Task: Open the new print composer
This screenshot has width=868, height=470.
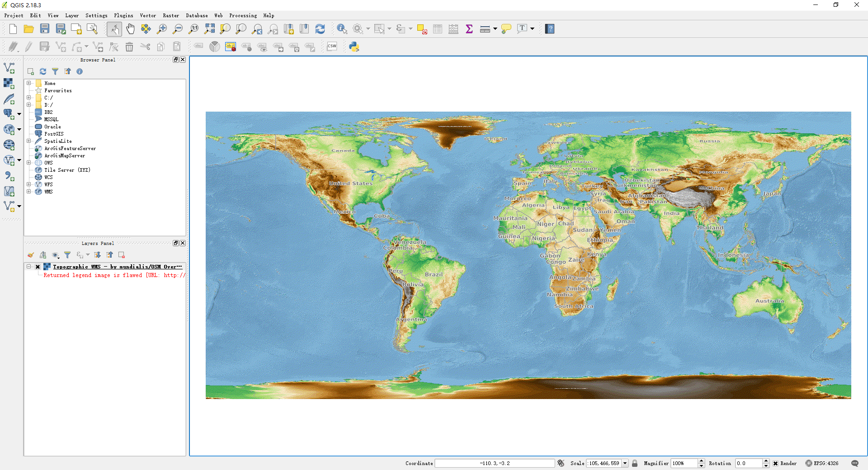Action: (76, 29)
